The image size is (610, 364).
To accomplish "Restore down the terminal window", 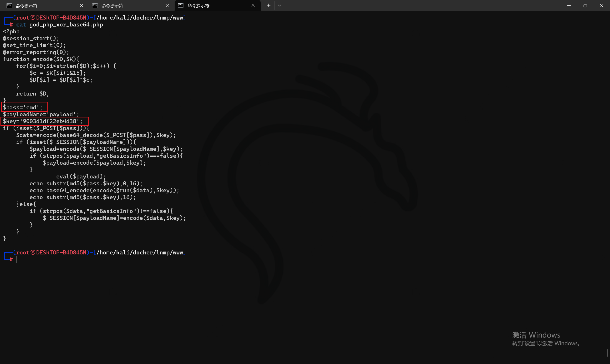I will 585,5.
